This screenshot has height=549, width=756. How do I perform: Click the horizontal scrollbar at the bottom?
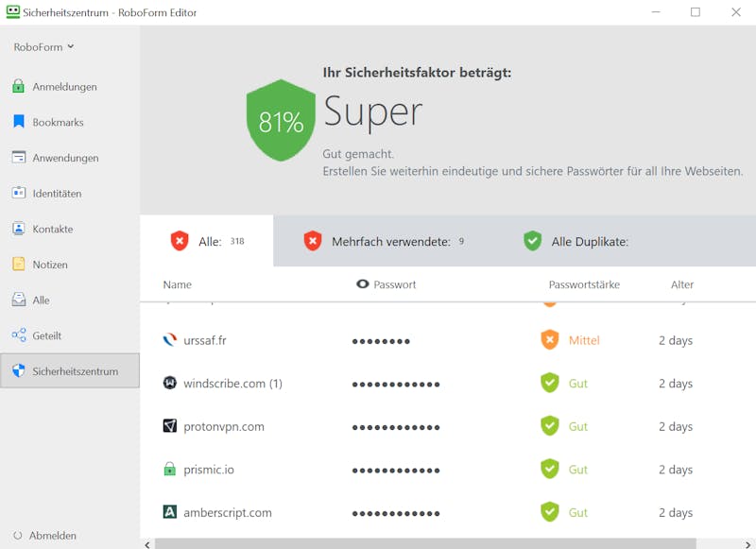[x=425, y=544]
